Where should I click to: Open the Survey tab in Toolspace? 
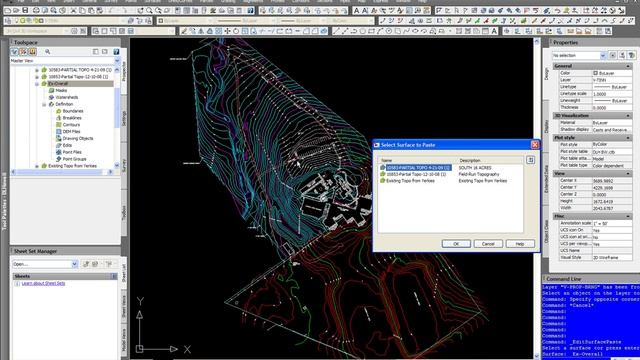[124, 165]
